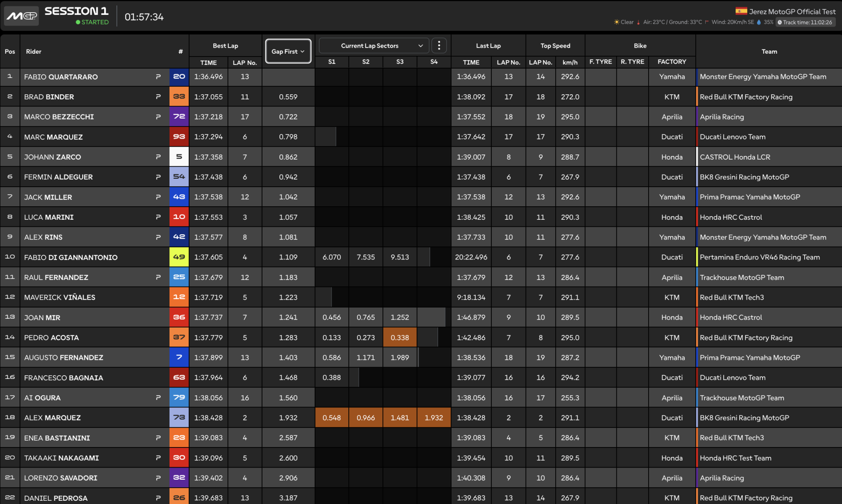Click session timer 01:57:34
Screen dimensions: 842x504
click(x=144, y=17)
